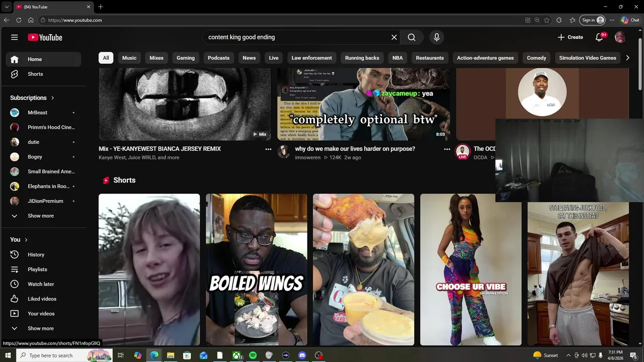The height and width of the screenshot is (362, 644).
Task: Select the Gaming filter chip
Action: click(x=186, y=58)
